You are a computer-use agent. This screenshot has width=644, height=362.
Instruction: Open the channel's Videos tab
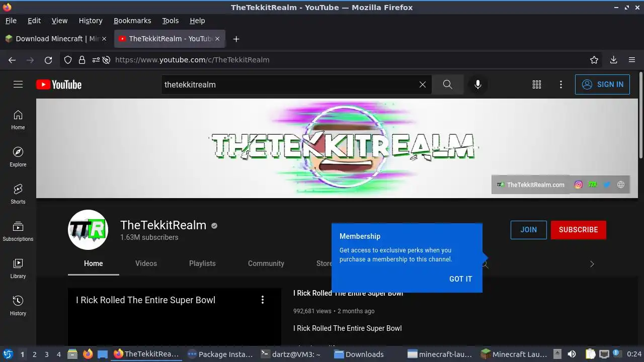tap(146, 263)
